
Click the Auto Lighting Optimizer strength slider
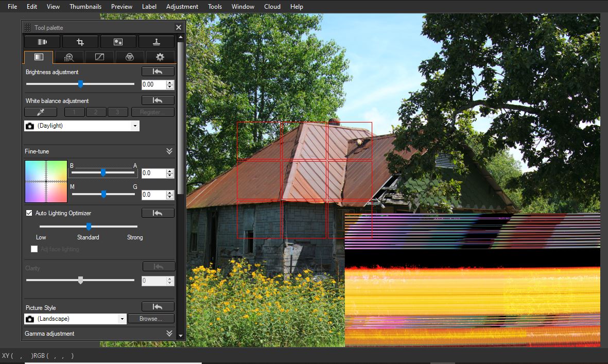(x=89, y=226)
